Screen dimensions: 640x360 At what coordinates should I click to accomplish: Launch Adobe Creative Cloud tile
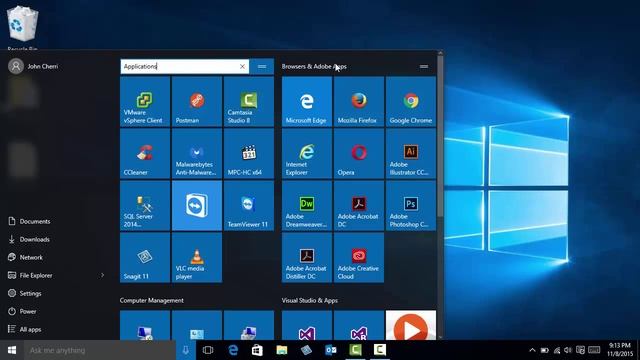click(x=359, y=258)
